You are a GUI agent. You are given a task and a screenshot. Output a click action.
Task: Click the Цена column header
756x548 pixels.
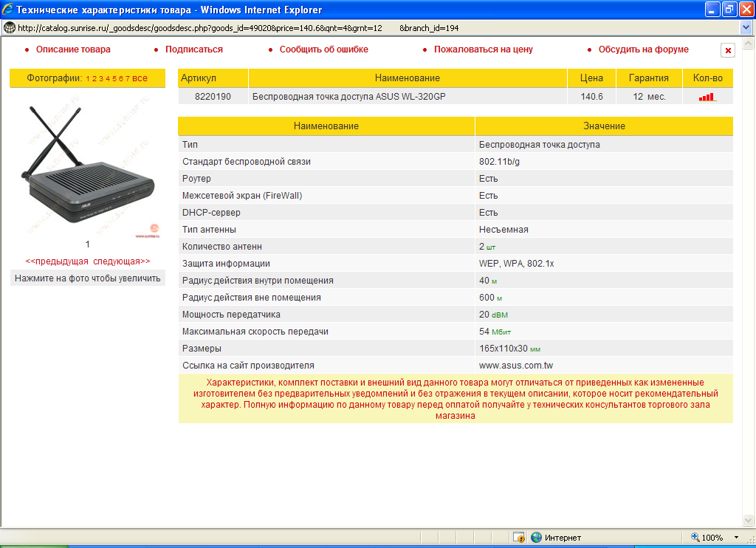click(x=591, y=78)
